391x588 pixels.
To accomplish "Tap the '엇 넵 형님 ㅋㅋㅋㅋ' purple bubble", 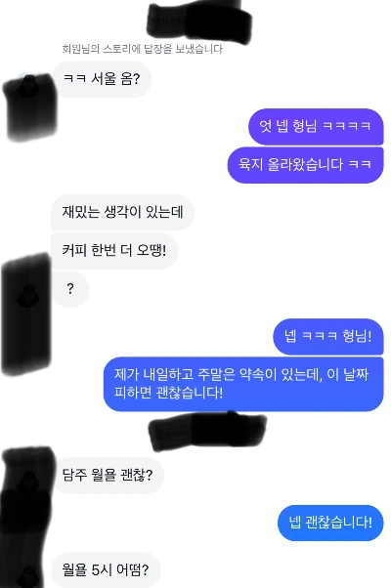I will point(316,126).
